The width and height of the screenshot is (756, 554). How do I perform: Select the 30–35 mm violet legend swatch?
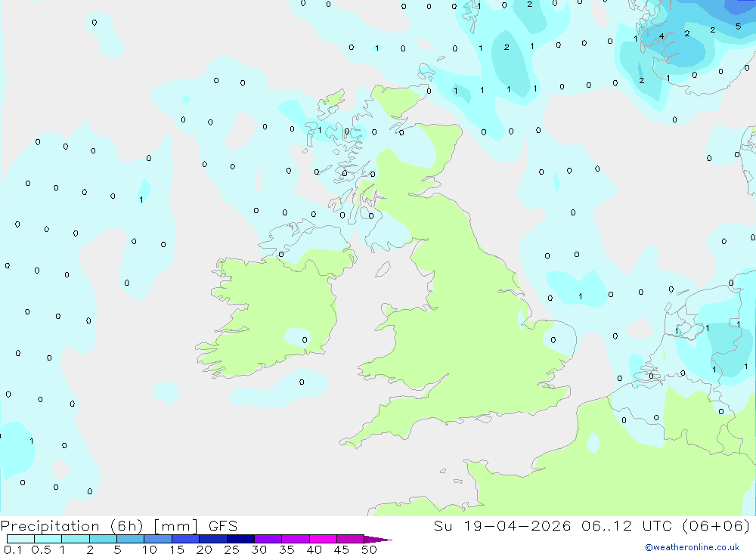pos(268,539)
